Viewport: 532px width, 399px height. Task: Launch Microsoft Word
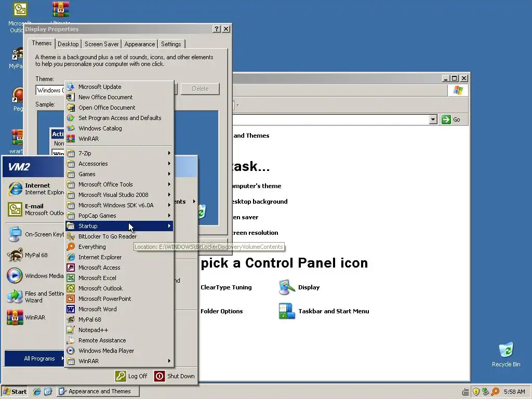coord(119,310)
